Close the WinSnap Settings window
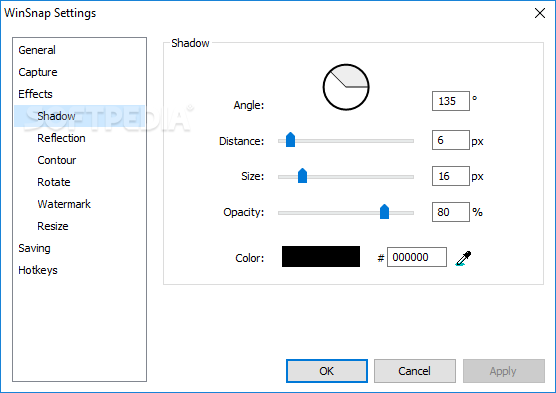The width and height of the screenshot is (556, 393). 540,13
